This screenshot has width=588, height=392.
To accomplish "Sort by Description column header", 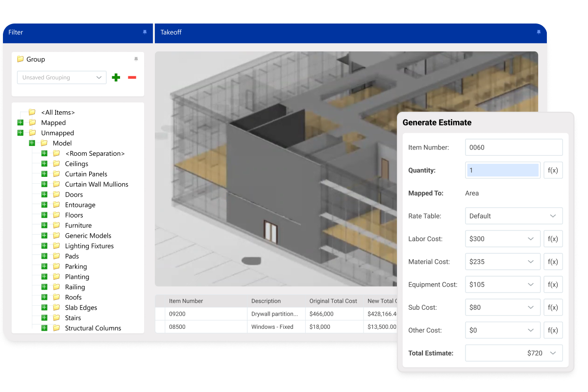I will pyautogui.click(x=276, y=301).
